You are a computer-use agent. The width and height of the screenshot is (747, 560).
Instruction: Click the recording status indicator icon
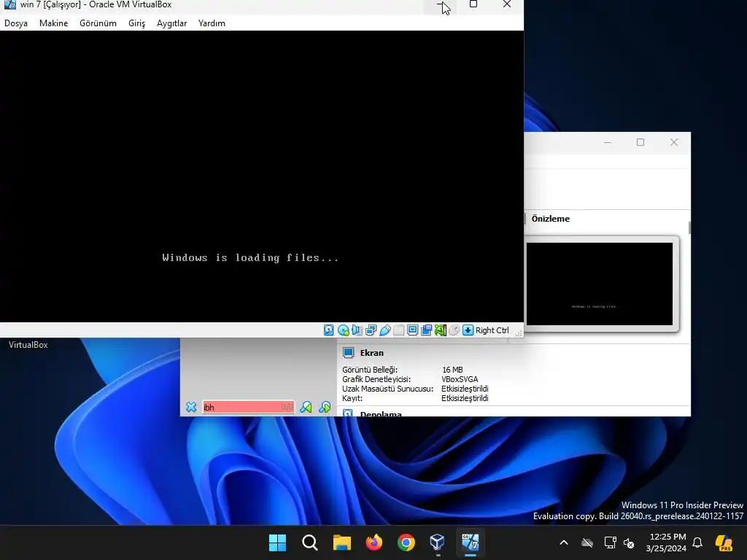point(426,330)
